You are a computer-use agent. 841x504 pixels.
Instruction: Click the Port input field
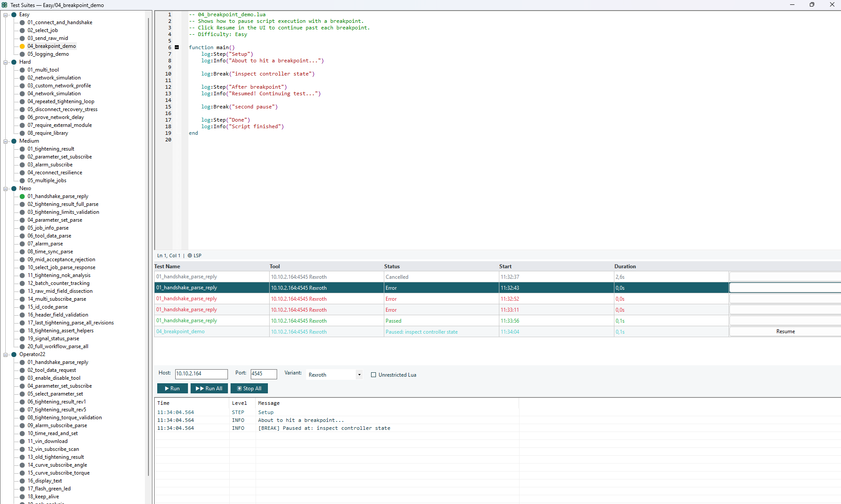tap(264, 374)
